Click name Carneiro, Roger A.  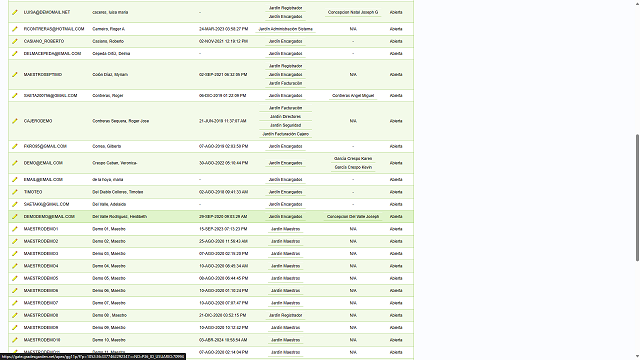pos(109,29)
